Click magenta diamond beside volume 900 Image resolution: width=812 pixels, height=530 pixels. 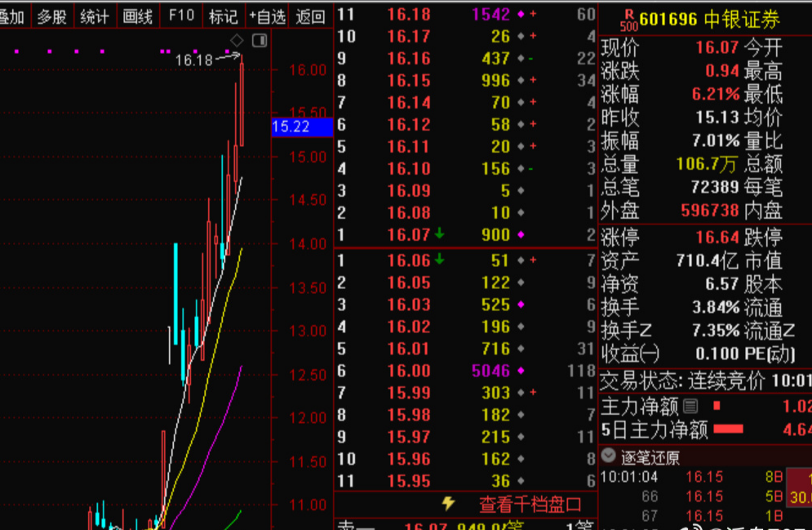[x=521, y=234]
